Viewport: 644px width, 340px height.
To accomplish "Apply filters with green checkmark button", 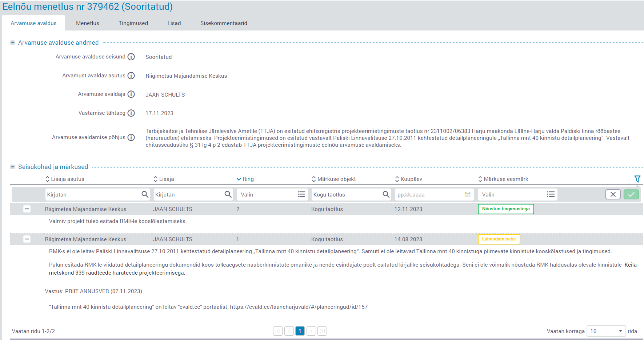I will tap(631, 194).
